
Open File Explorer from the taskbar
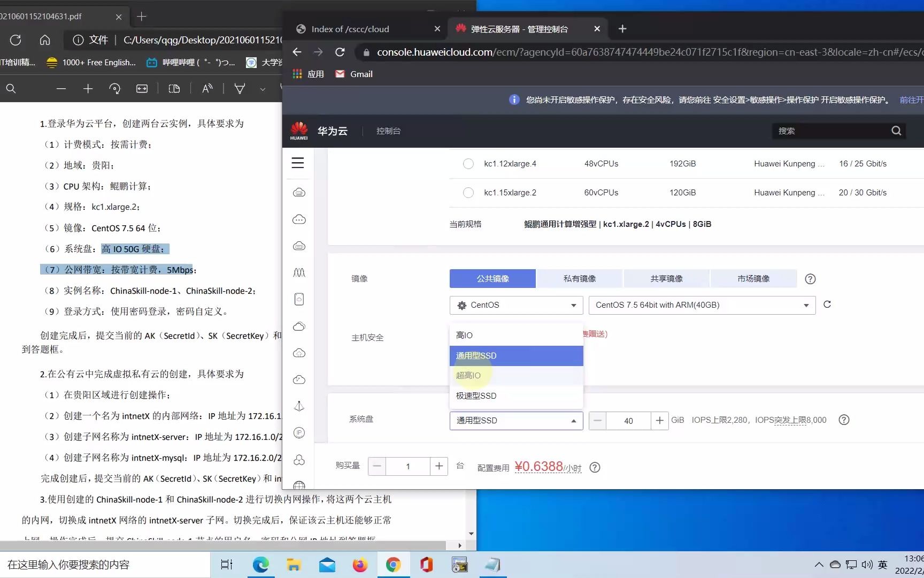(294, 565)
